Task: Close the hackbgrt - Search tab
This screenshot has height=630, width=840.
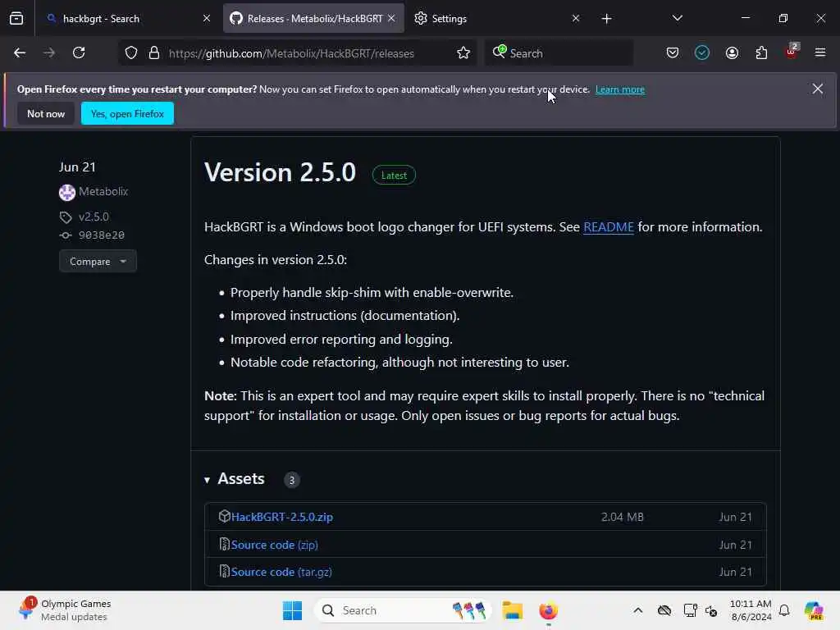Action: (x=207, y=18)
